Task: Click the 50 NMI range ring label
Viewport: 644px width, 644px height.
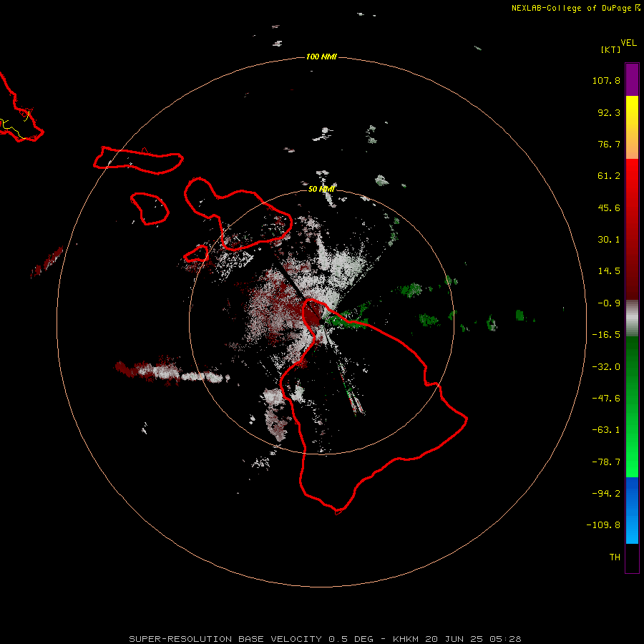Action: click(321, 189)
